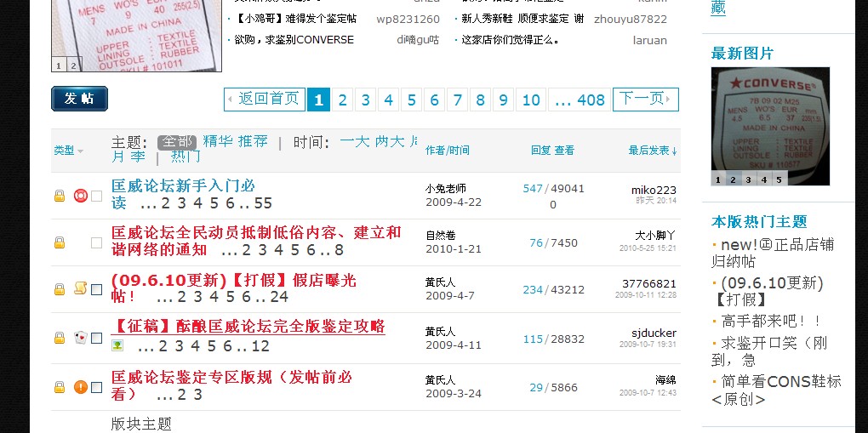The width and height of the screenshot is (868, 433).
Task: Open page 24 of 假店曝光帖 thread
Action: [280, 297]
